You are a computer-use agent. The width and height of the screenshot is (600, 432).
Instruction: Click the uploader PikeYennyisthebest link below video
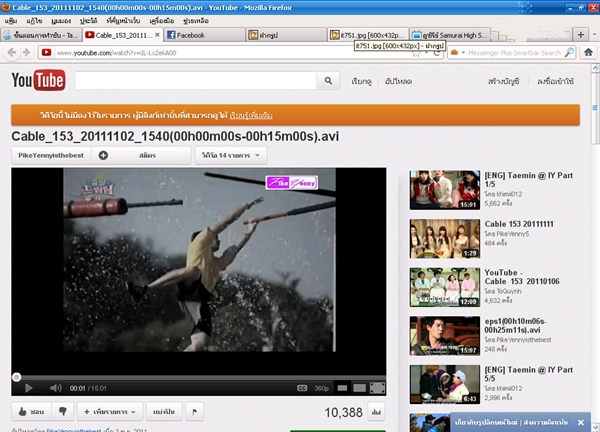(x=74, y=430)
